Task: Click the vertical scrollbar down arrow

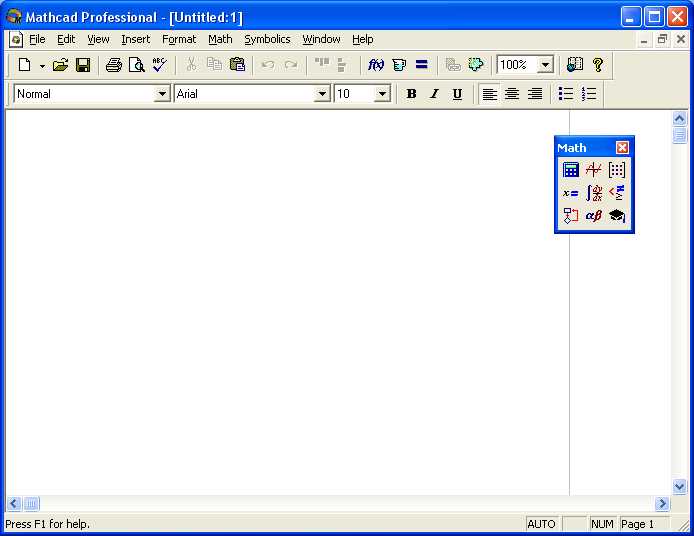Action: [x=679, y=486]
